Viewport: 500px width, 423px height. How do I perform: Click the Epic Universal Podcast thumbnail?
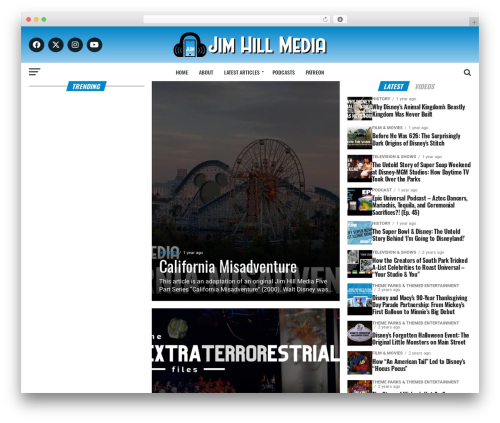(359, 202)
